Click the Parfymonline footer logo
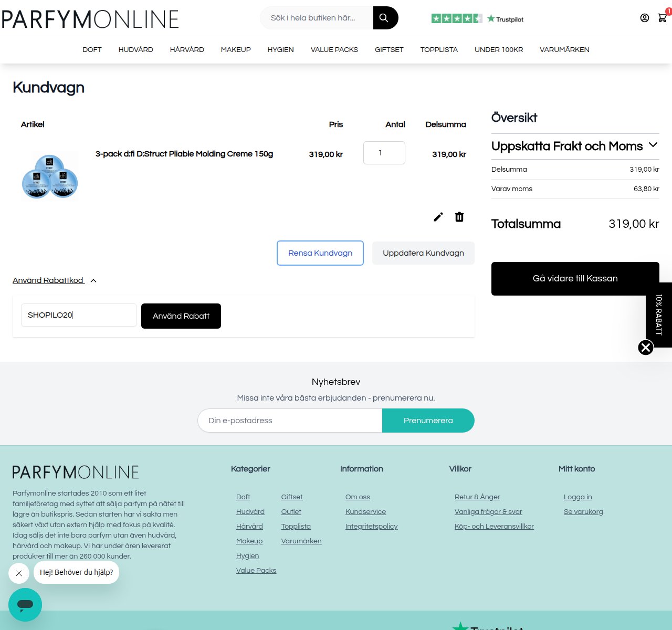672x630 pixels. (x=76, y=472)
